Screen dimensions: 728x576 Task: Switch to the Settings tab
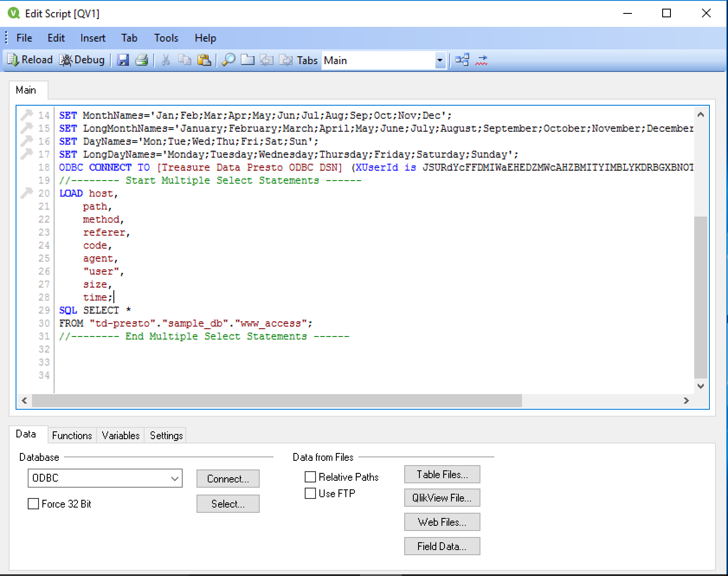point(166,435)
